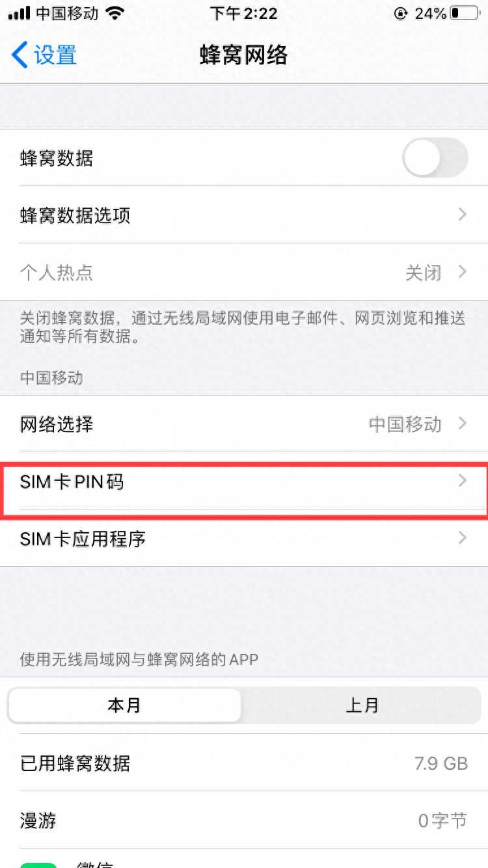
Task: Tap the rotation lock icon in status bar
Action: [400, 13]
